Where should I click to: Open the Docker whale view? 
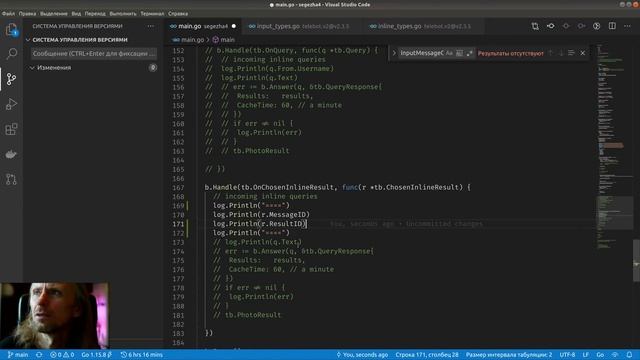(x=11, y=154)
